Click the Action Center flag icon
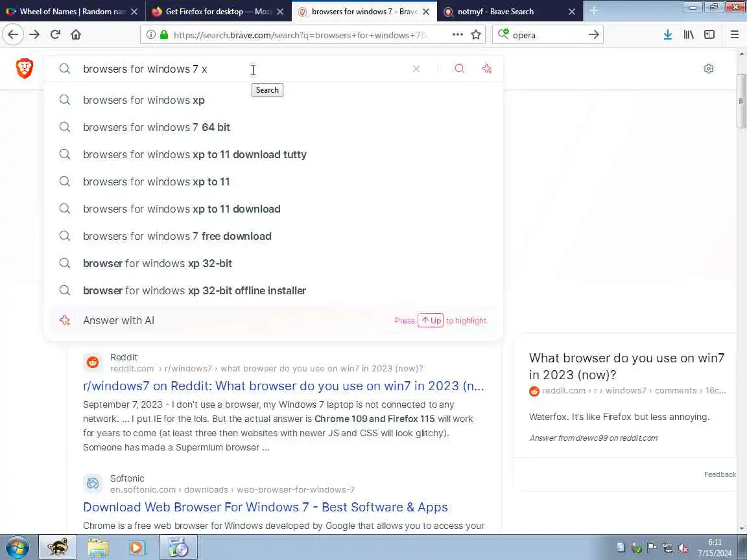 click(x=652, y=548)
